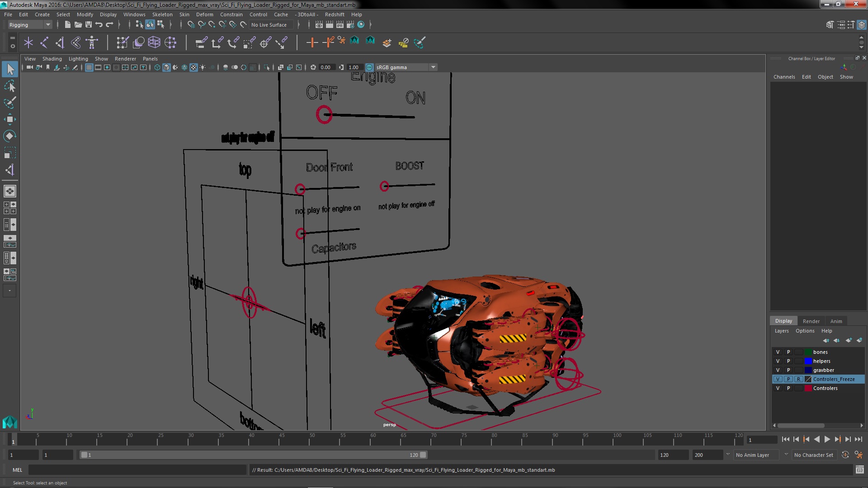Image resolution: width=868 pixels, height=488 pixels.
Task: Open the Channels menu in Channel Box
Action: [784, 77]
